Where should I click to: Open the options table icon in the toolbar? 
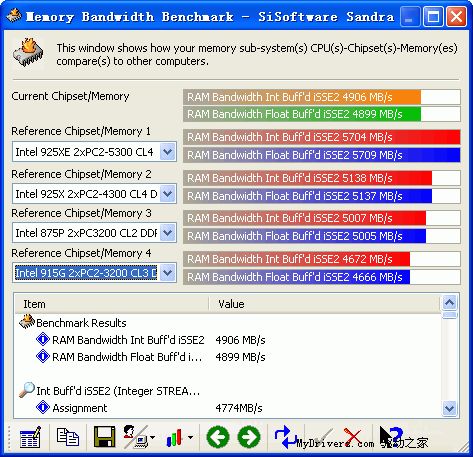coord(30,437)
